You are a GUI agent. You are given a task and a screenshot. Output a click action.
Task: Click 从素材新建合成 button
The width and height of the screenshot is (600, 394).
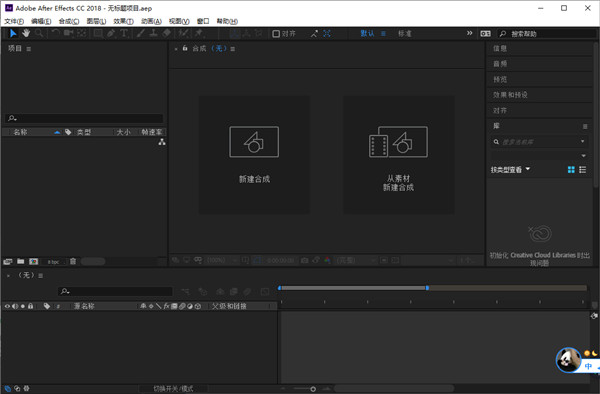click(398, 155)
